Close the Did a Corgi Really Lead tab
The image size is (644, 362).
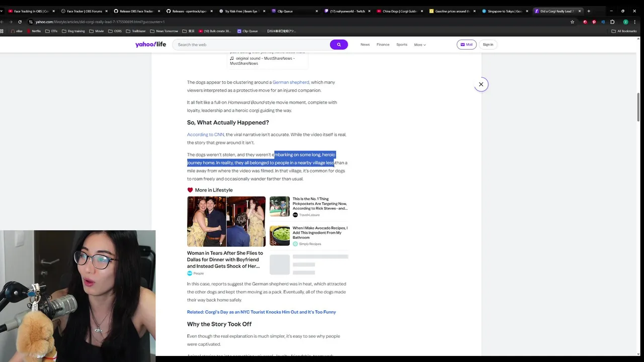pyautogui.click(x=580, y=11)
